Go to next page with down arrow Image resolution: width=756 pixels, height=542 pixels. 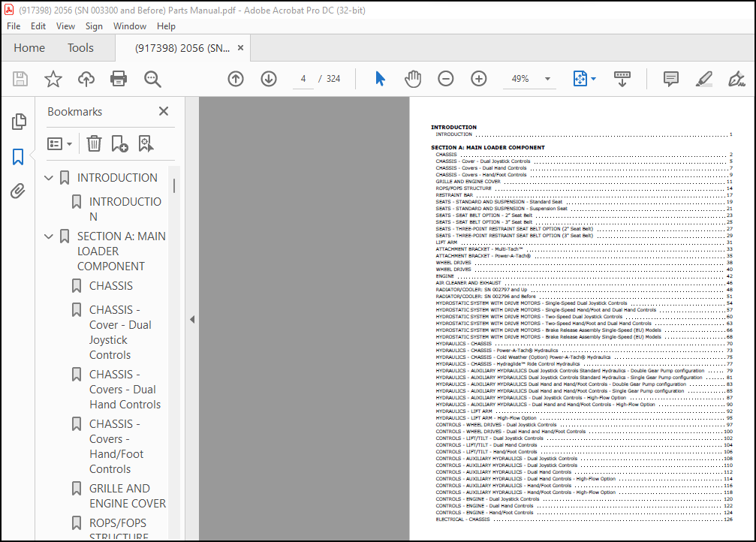coord(269,79)
